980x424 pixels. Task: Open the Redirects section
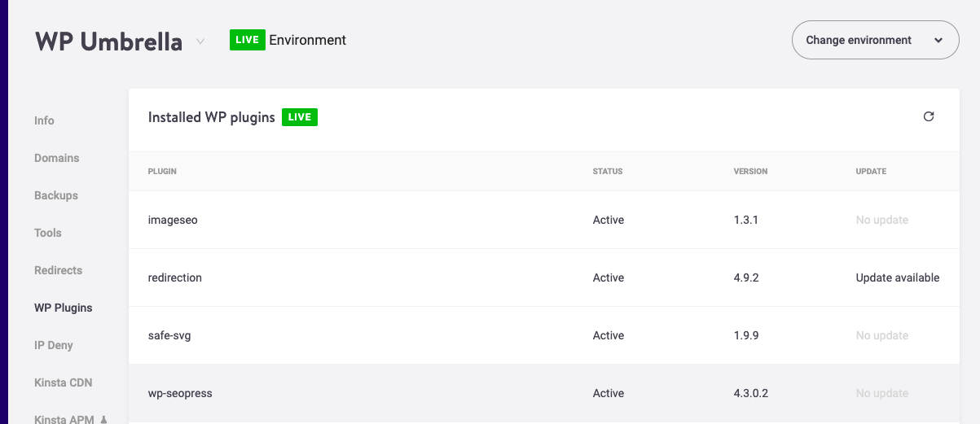[x=59, y=270]
